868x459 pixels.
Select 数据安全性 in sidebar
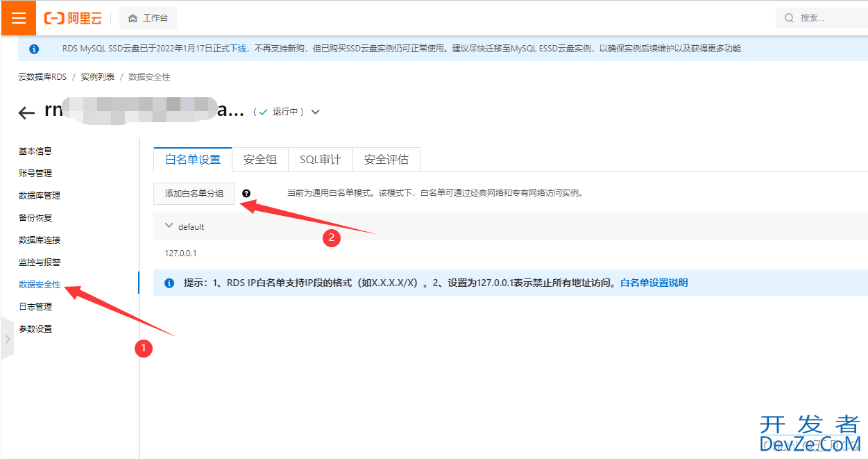coord(40,285)
